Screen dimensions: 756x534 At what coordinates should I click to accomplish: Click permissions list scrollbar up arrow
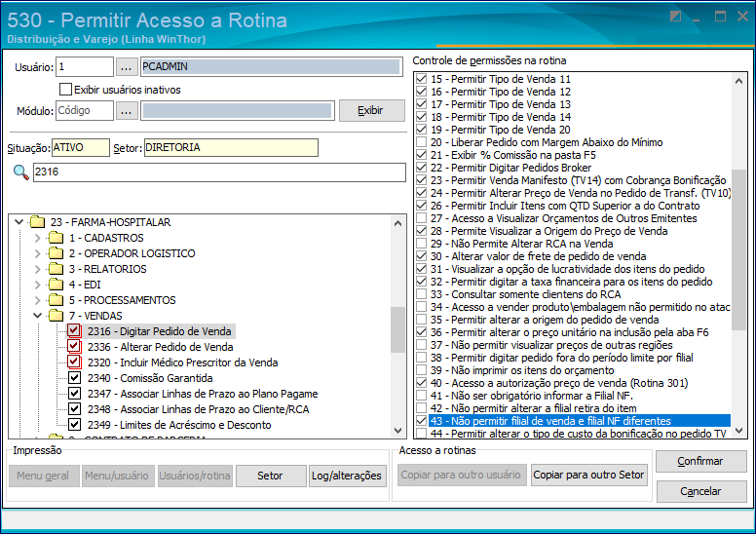tap(738, 81)
